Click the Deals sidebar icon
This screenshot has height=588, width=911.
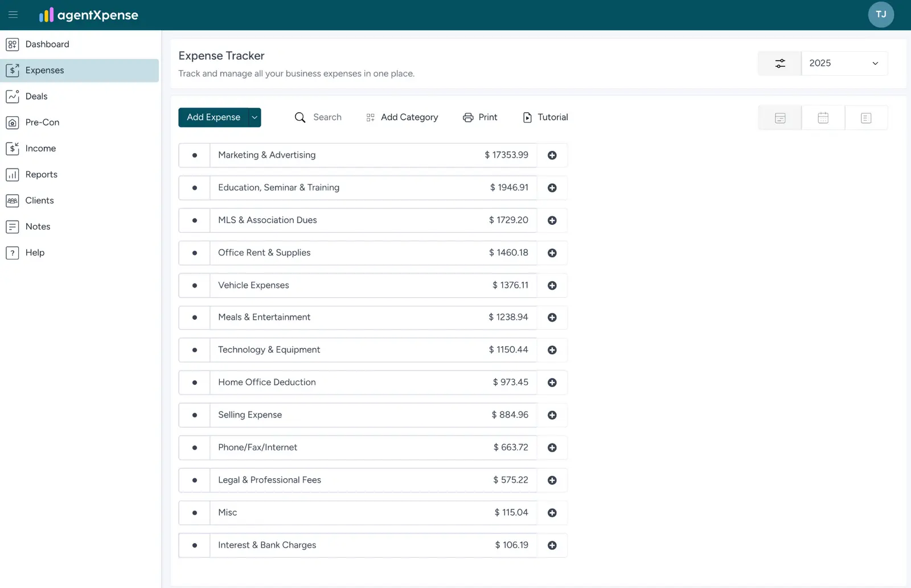[13, 96]
